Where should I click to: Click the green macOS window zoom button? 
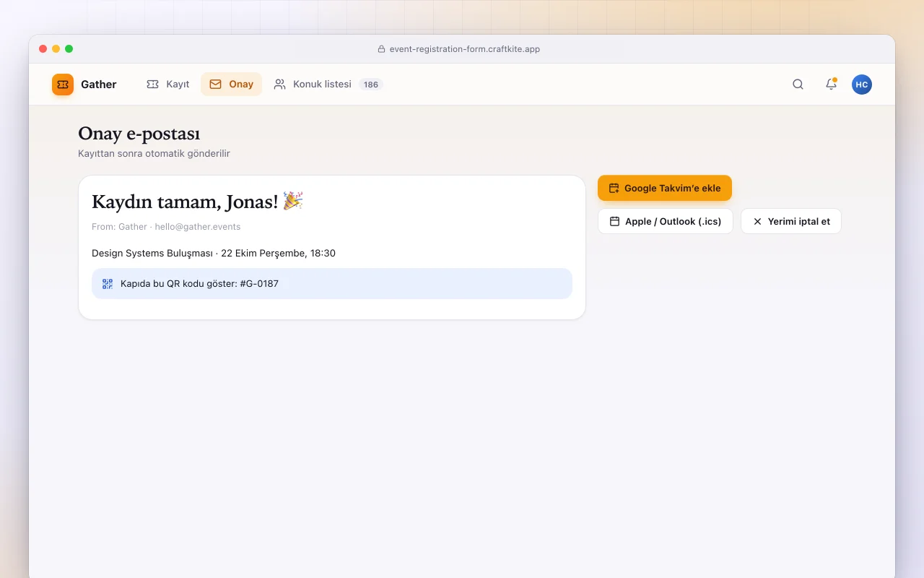pos(69,49)
